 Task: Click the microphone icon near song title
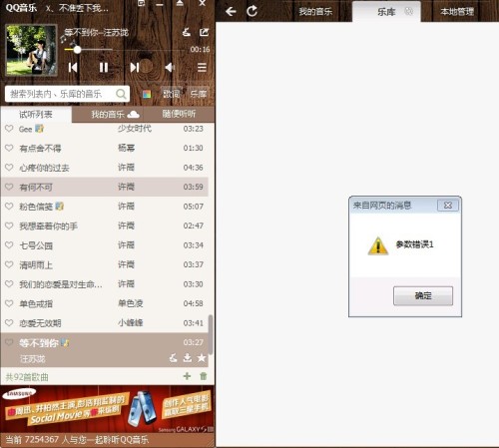click(x=187, y=32)
